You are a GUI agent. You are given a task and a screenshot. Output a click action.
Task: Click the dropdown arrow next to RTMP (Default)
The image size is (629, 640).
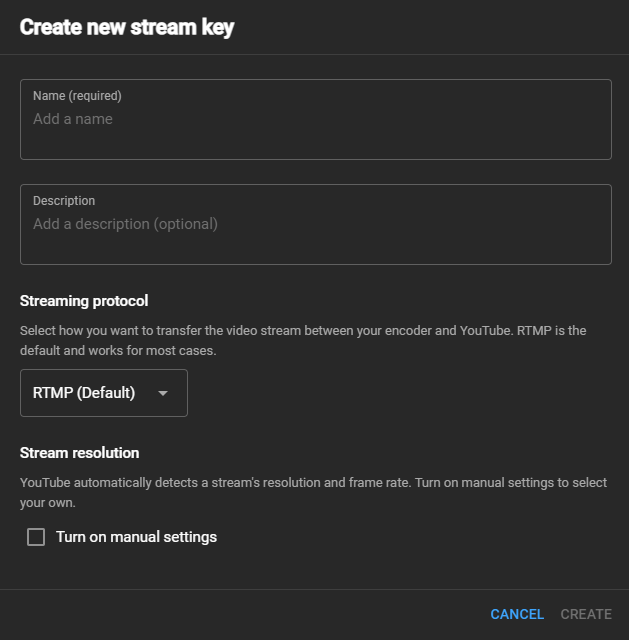tap(163, 393)
